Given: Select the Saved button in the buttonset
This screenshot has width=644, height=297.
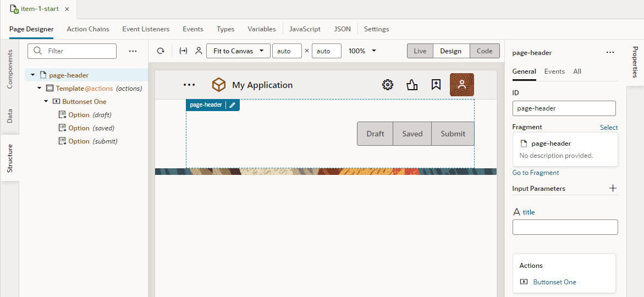Looking at the screenshot, I should coord(412,134).
